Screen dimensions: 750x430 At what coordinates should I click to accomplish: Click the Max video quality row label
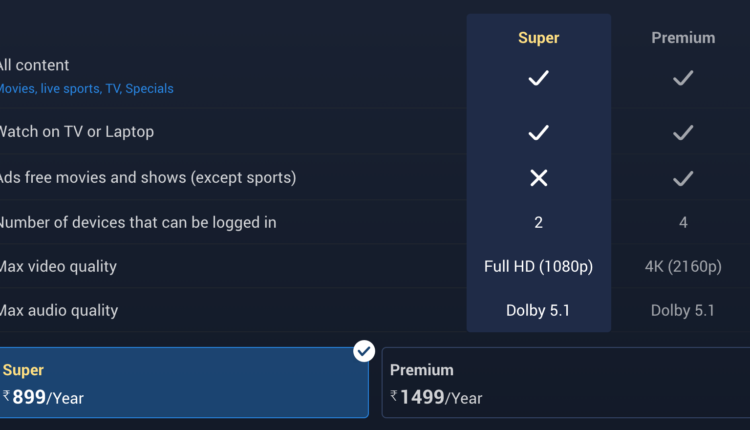tap(58, 266)
